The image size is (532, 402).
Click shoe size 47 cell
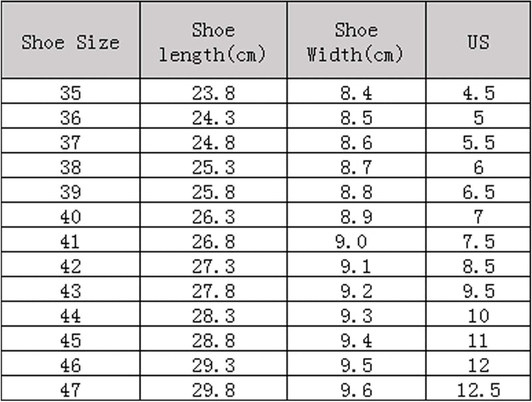[x=70, y=390]
